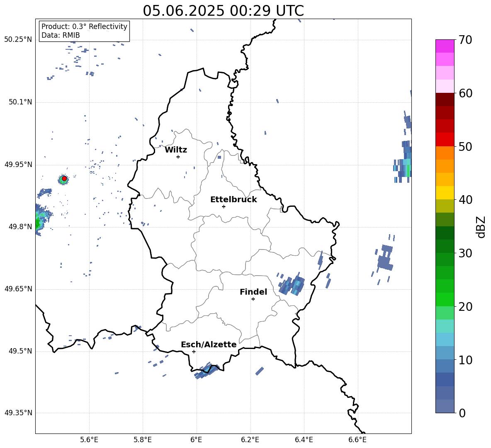Click the dBZ colorbar axis label
This screenshot has width=491, height=448.
click(x=481, y=227)
